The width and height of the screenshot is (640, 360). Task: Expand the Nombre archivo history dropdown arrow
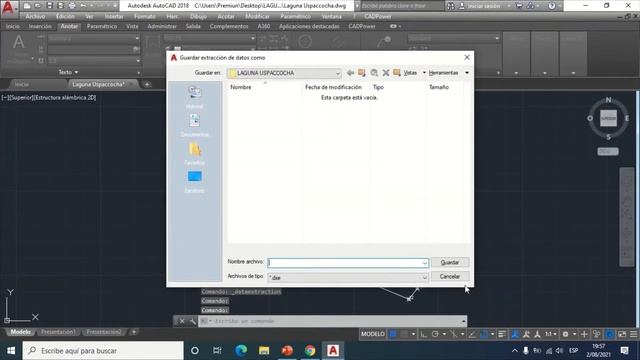coord(424,263)
